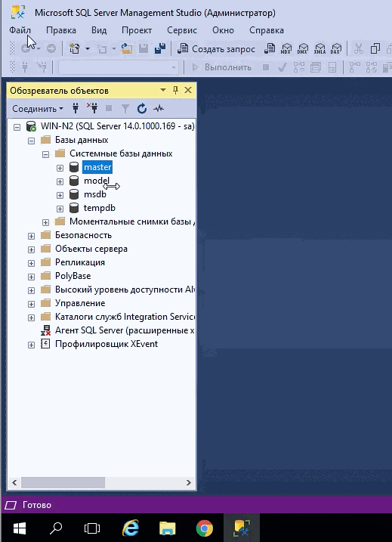Viewport: 392px width, 542px height.
Task: Click the DAX query icon
Action: pyautogui.click(x=336, y=48)
